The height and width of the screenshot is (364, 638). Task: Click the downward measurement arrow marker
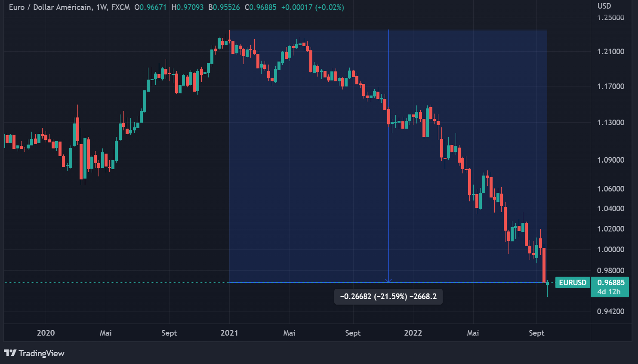pos(389,280)
